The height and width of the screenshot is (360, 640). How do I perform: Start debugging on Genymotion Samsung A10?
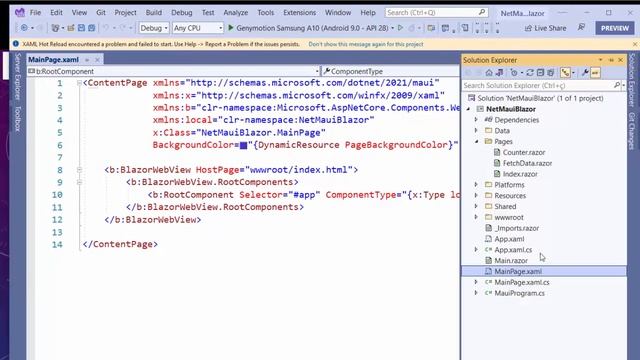tap(308, 28)
